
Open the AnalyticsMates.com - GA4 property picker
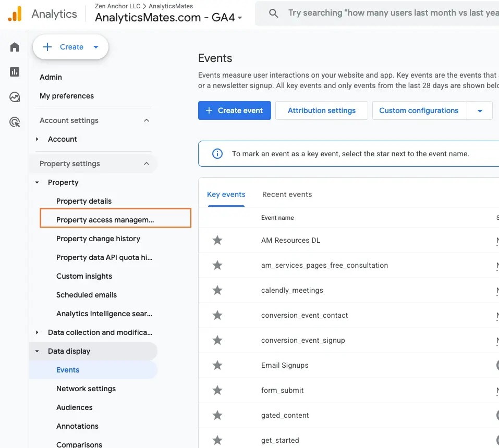168,18
